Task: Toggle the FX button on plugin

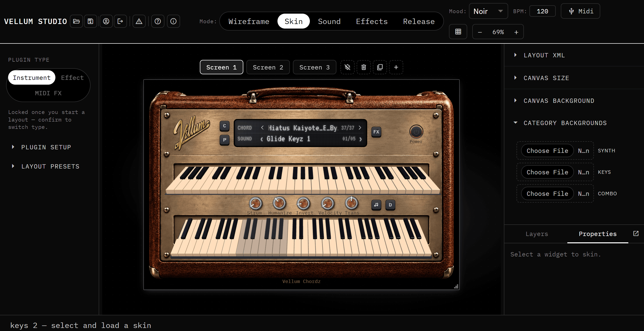Action: click(376, 132)
